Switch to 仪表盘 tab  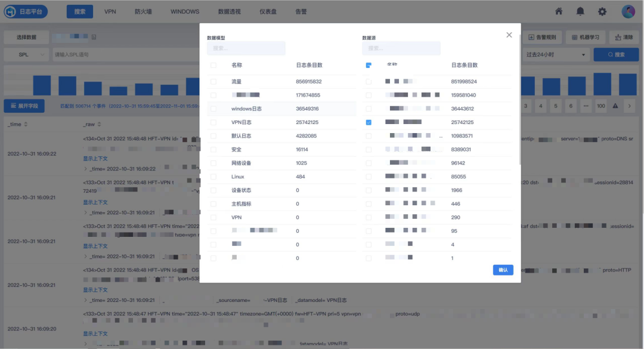coord(268,11)
